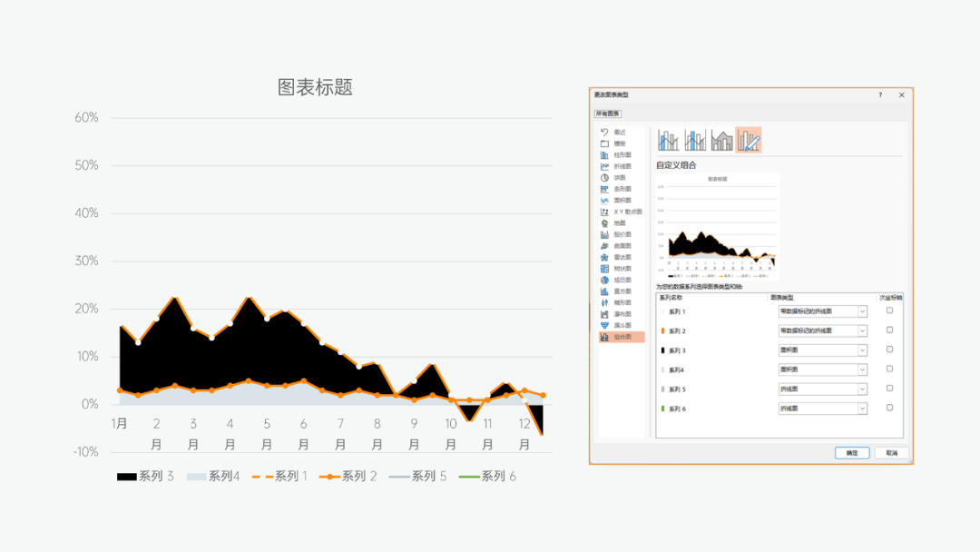
Task: Click orange color marker beside 系列 2 in dialog
Action: (662, 330)
